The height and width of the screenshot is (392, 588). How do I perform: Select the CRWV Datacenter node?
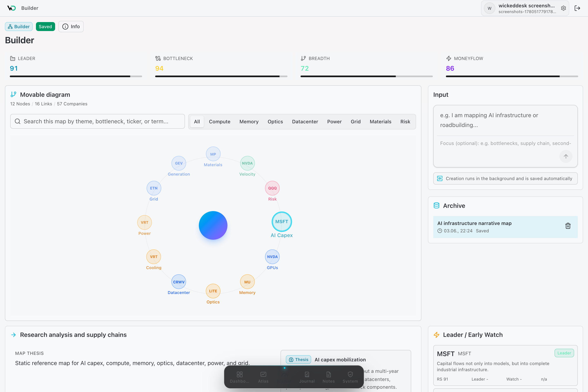(x=179, y=282)
